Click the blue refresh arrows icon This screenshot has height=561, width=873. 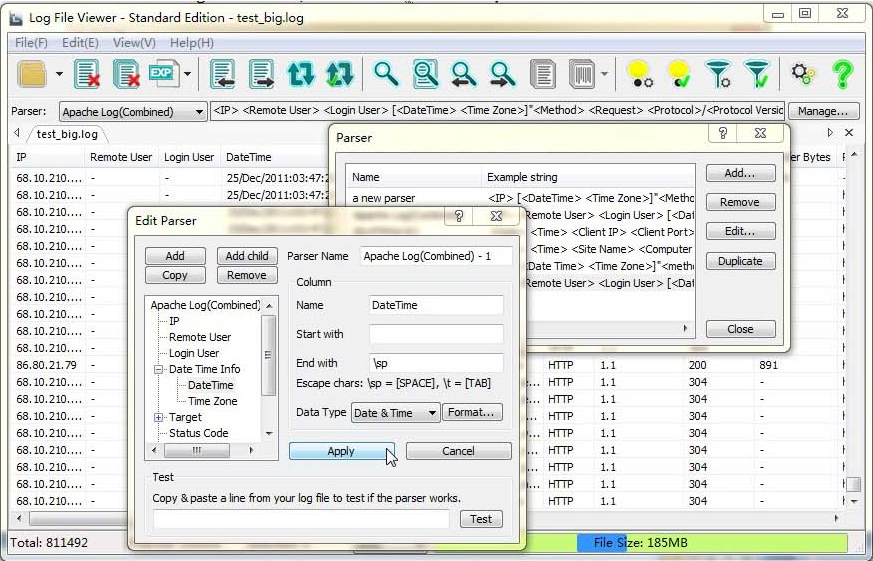coord(300,74)
